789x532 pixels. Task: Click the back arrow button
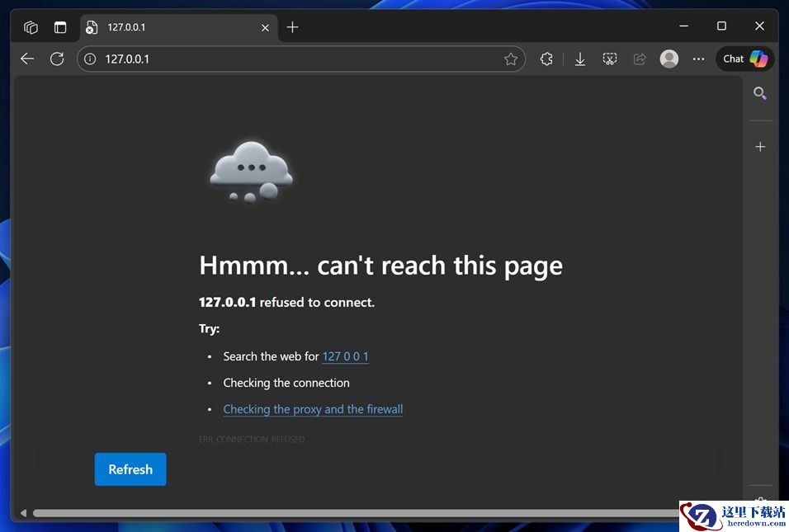pyautogui.click(x=27, y=59)
